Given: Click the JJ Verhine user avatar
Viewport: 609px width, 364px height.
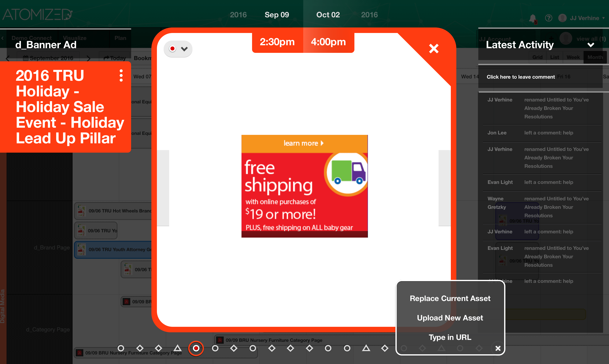Looking at the screenshot, I should [x=562, y=18].
